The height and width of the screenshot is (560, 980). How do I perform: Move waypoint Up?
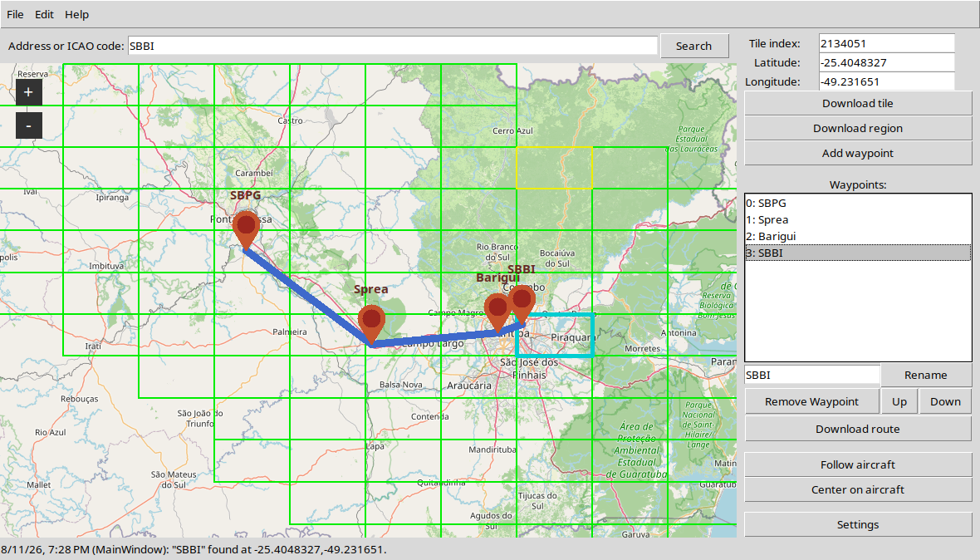tap(899, 401)
